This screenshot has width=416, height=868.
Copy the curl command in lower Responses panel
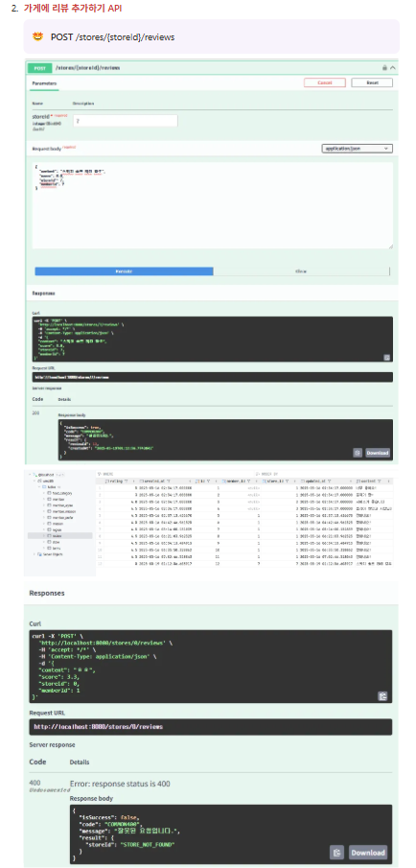382,696
